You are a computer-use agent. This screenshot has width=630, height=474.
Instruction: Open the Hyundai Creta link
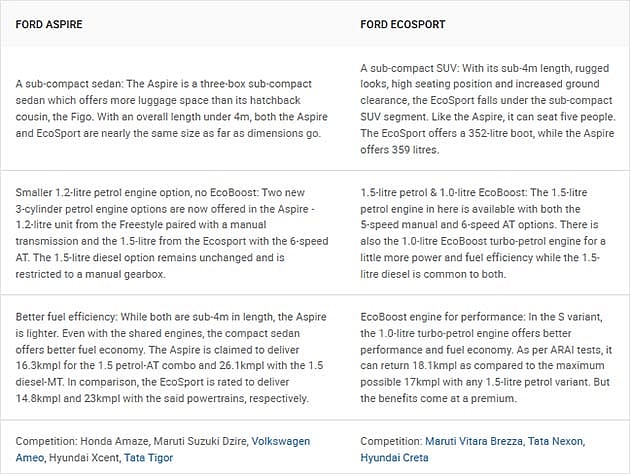pos(394,458)
